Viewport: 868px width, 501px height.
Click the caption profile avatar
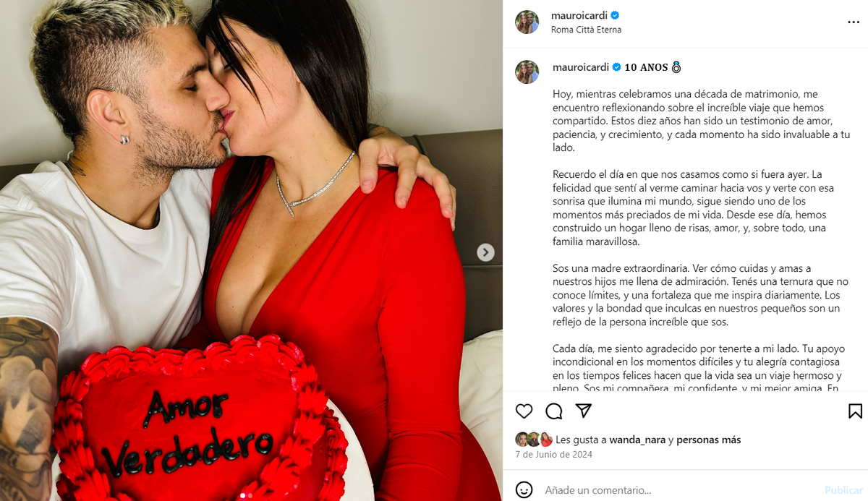[527, 72]
